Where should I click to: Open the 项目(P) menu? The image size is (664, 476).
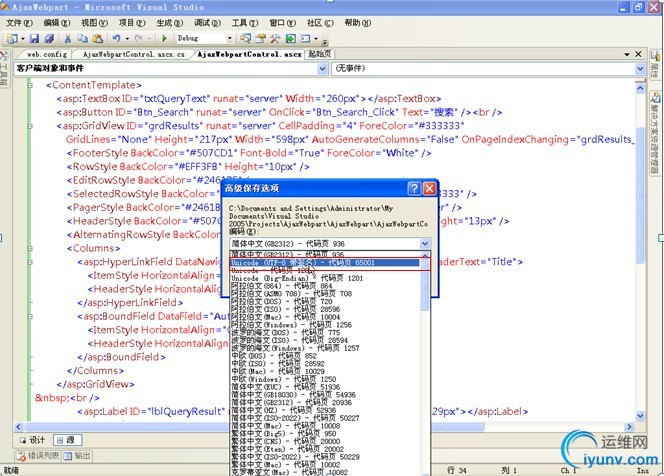pyautogui.click(x=132, y=23)
